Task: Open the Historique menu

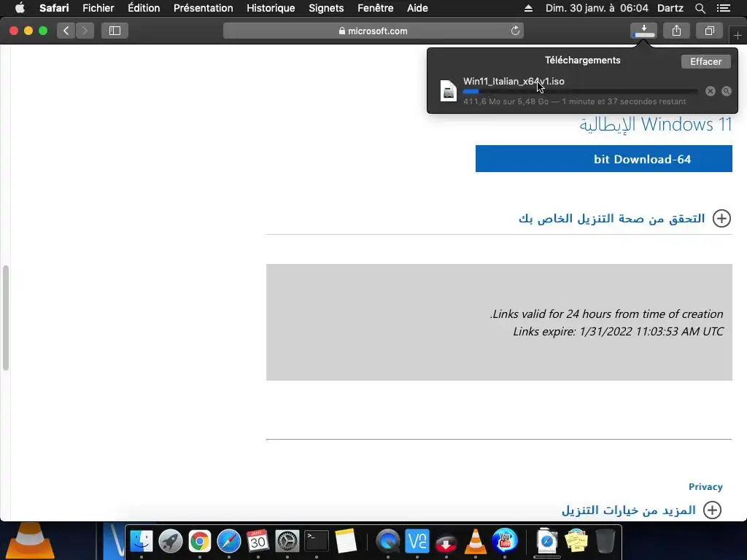Action: 271,8
